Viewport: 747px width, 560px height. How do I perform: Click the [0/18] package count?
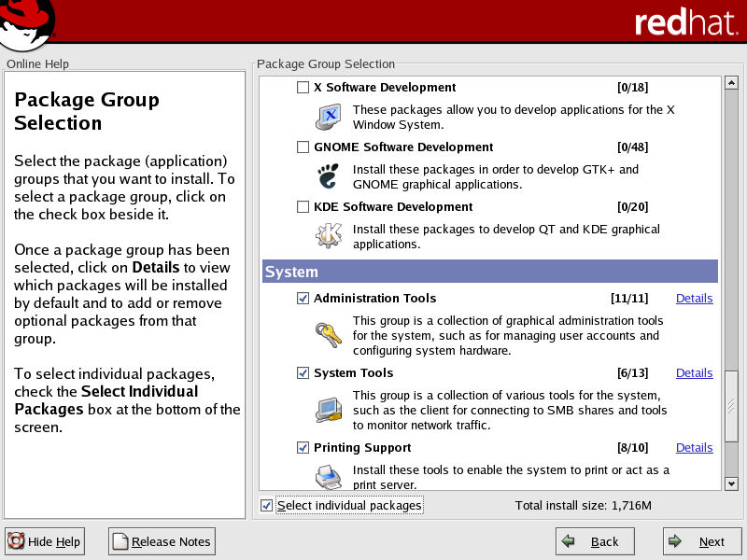coord(633,87)
